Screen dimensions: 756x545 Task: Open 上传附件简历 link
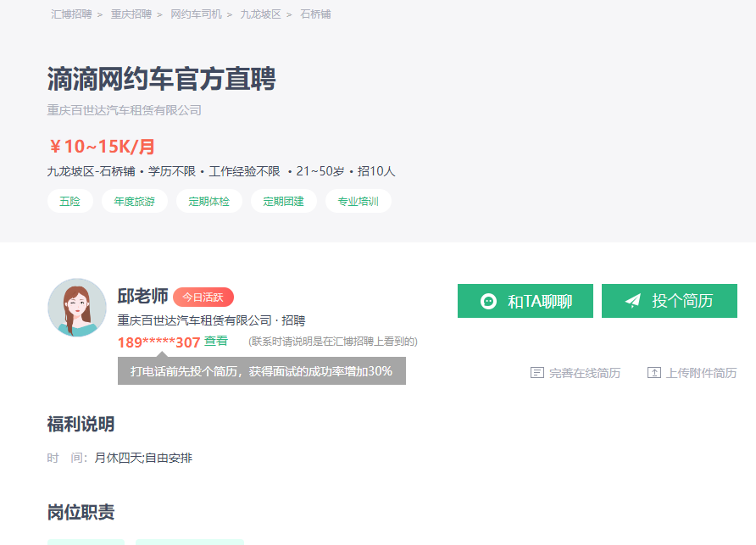(702, 373)
